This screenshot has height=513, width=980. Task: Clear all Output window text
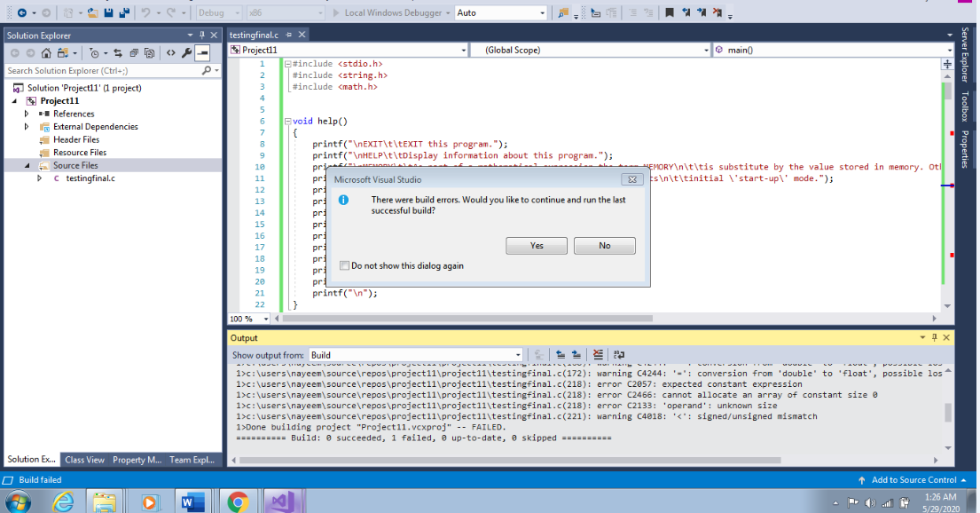(598, 355)
